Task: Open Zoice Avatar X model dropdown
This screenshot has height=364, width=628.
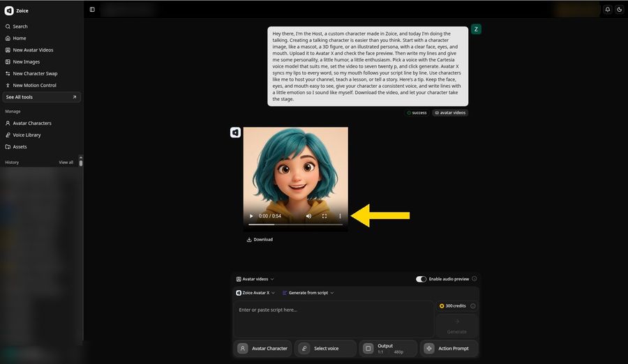Action: pos(255,293)
